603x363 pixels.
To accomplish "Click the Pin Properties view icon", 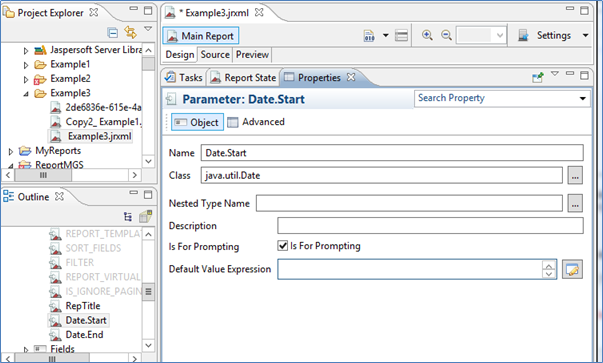I will [538, 77].
